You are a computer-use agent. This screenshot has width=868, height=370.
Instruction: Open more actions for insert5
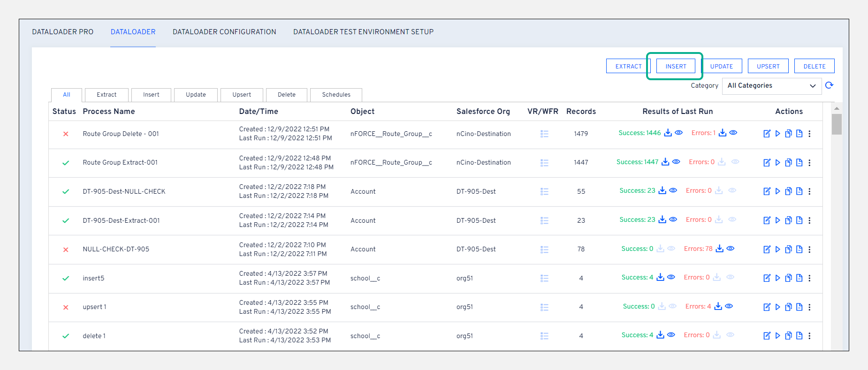[x=809, y=278]
